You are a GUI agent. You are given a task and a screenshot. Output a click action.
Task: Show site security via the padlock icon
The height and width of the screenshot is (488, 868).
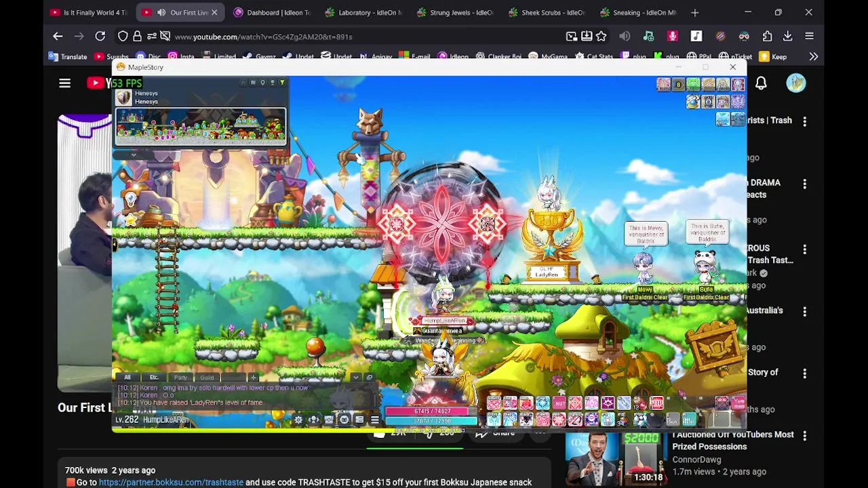click(x=137, y=36)
